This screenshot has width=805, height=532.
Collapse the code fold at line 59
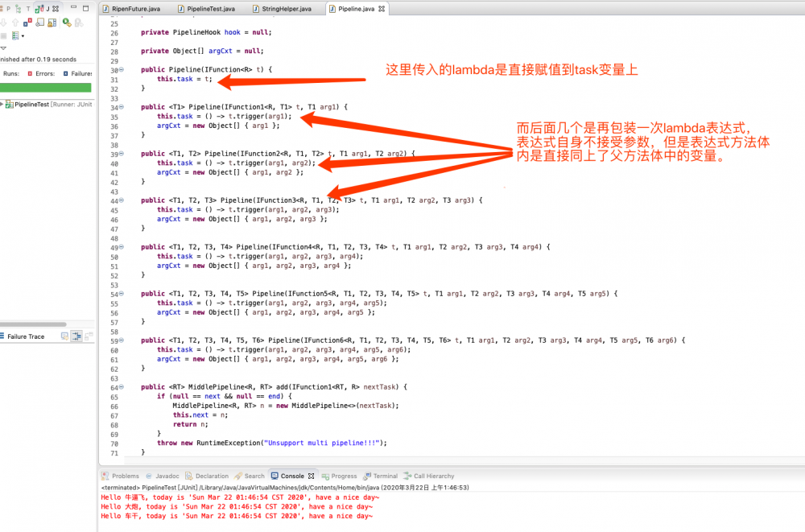[122, 340]
